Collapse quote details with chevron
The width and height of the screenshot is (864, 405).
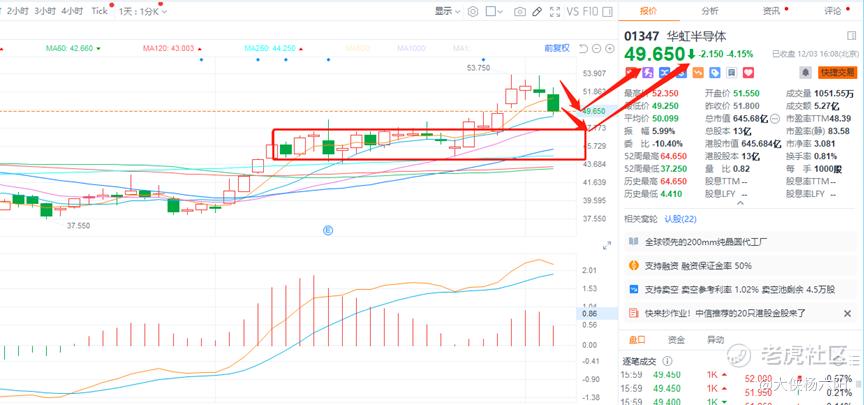click(740, 203)
